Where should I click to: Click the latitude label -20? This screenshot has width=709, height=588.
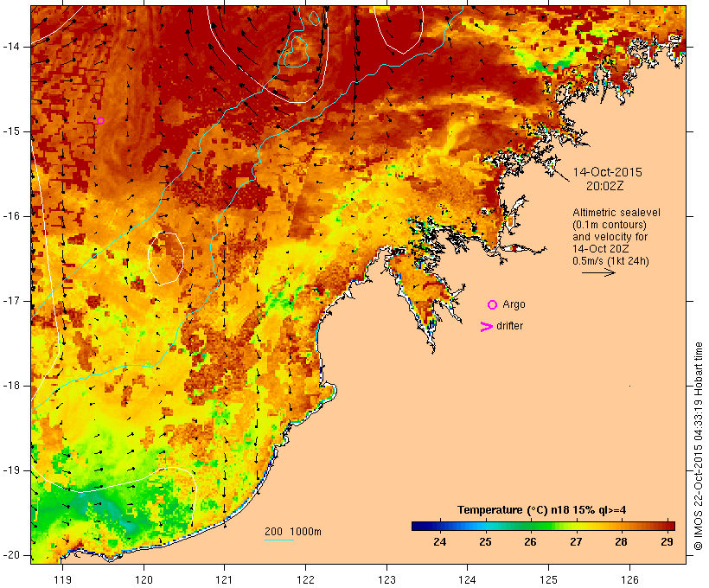[x=10, y=555]
